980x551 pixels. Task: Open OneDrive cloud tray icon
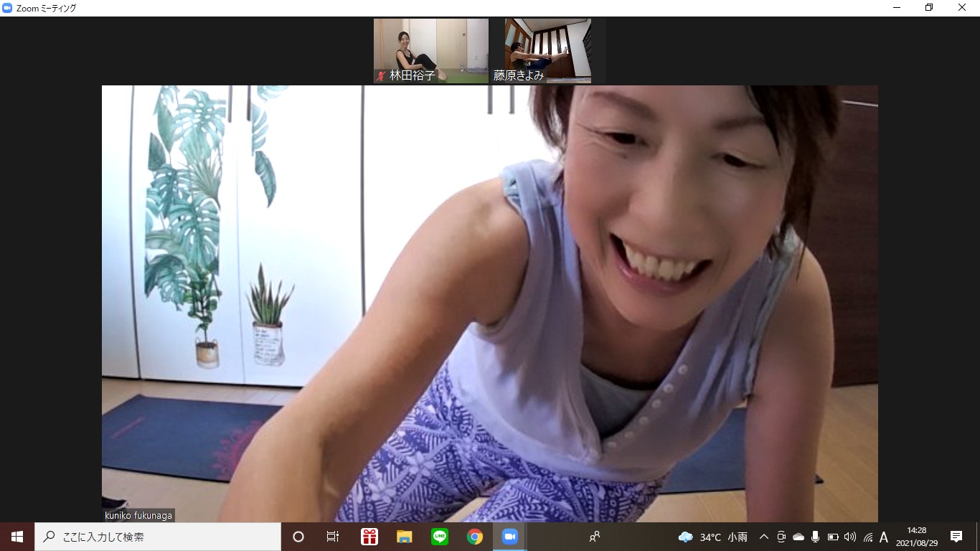[798, 537]
